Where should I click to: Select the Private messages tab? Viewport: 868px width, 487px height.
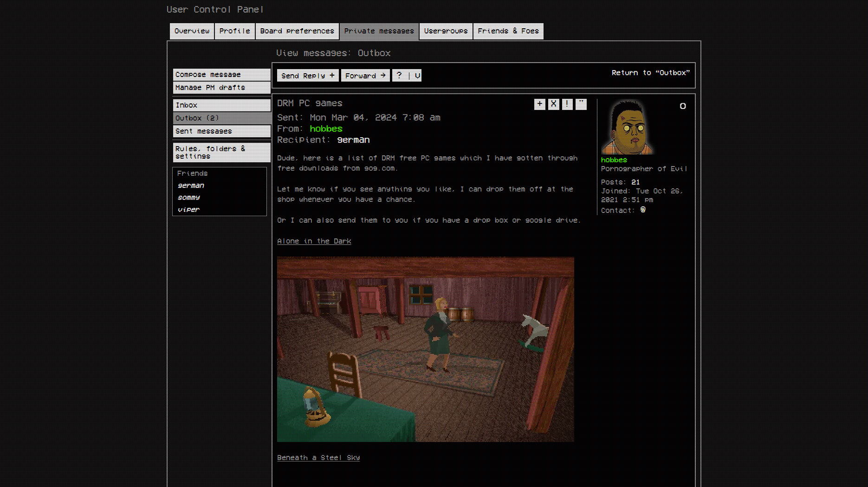[x=379, y=31]
